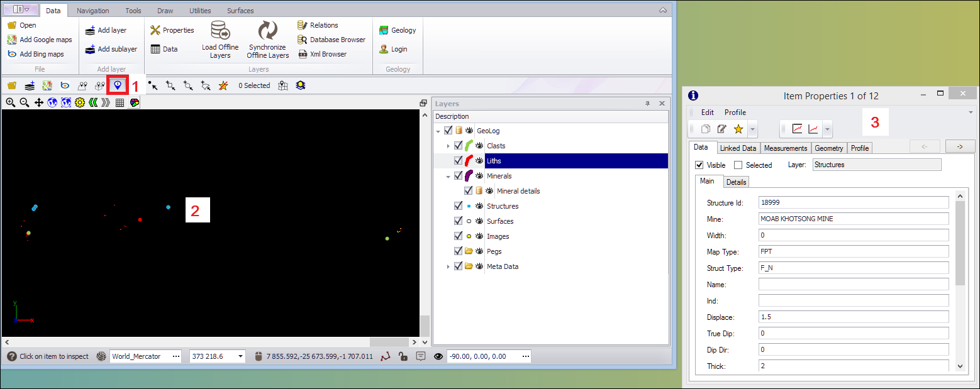The image size is (980, 389).
Task: Collapse the Minerals layer tree node
Action: (x=448, y=176)
